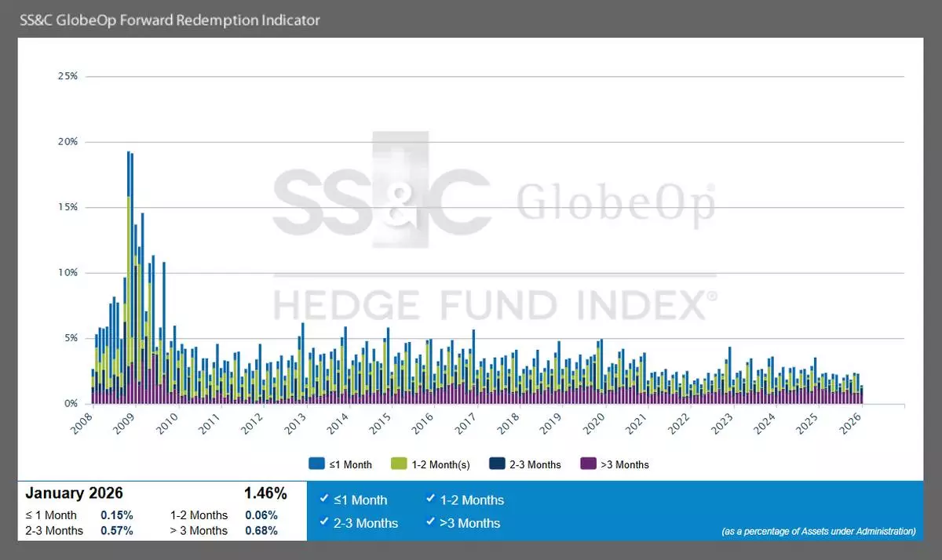
Task: Toggle the >3 Months checkbox
Action: (x=430, y=523)
